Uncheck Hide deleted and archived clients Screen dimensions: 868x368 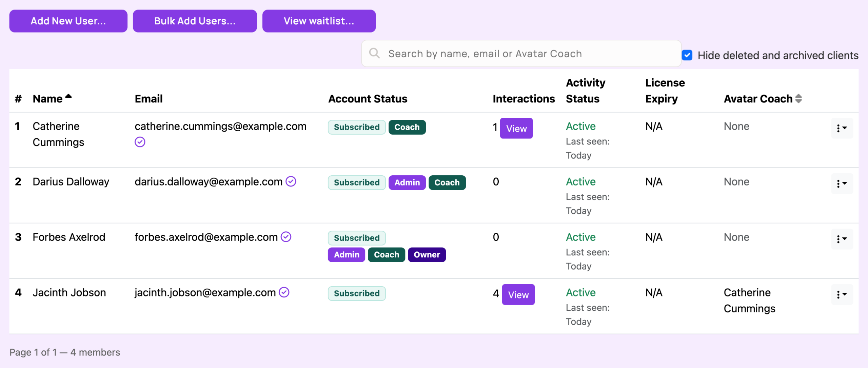pos(687,55)
